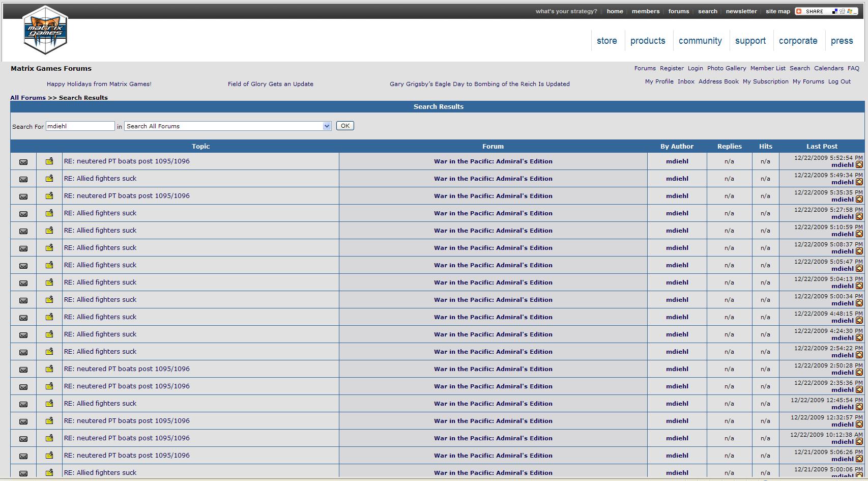This screenshot has width=868, height=481.
Task: Go to last post icon for 5:35:35 PM
Action: coord(859,200)
